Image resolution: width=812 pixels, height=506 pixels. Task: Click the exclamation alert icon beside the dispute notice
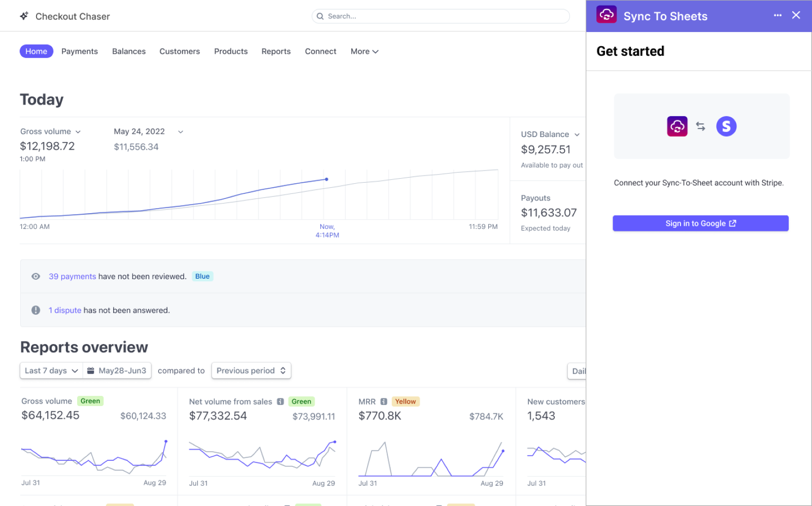(x=36, y=310)
